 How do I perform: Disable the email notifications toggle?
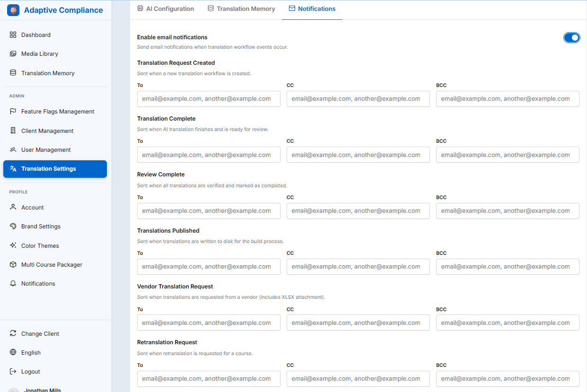571,38
